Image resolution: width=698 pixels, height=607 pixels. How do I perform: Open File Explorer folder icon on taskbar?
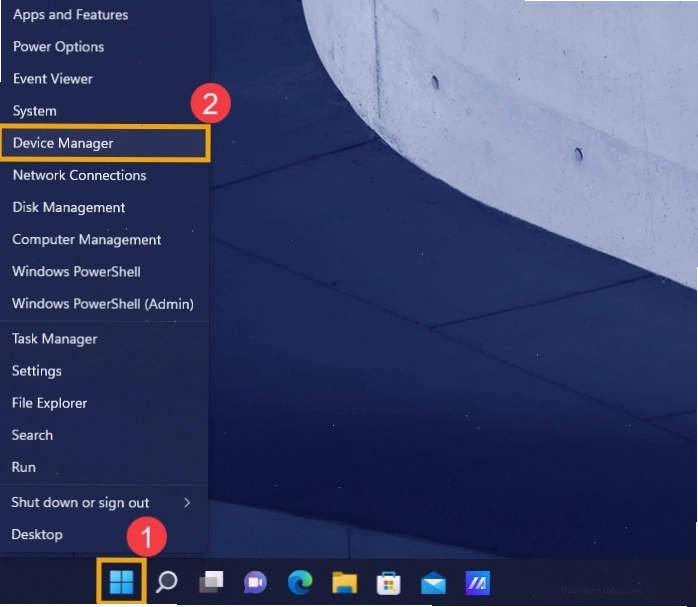tap(344, 583)
